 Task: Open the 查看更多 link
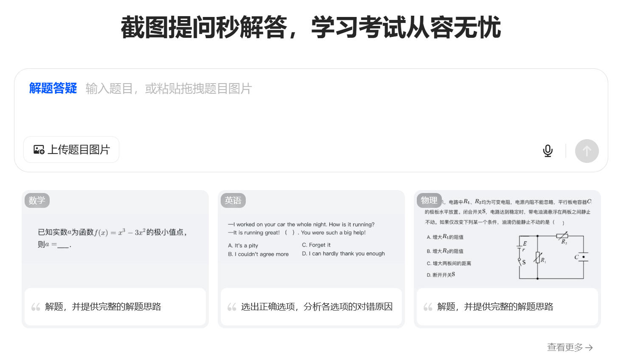tap(565, 347)
